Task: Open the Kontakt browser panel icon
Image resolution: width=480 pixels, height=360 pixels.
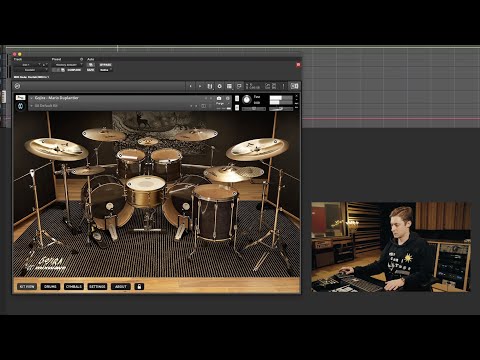Action: (210, 86)
